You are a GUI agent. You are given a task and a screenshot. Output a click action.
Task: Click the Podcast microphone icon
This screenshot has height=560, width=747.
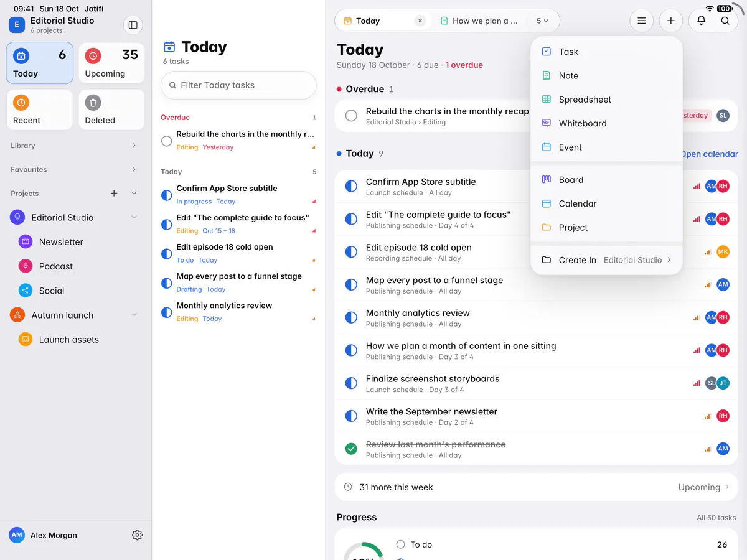[x=26, y=266]
